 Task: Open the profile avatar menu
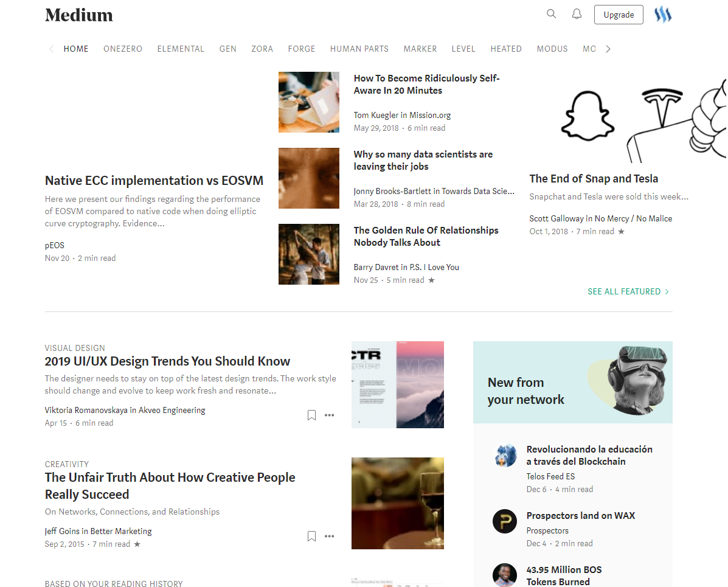(x=662, y=15)
